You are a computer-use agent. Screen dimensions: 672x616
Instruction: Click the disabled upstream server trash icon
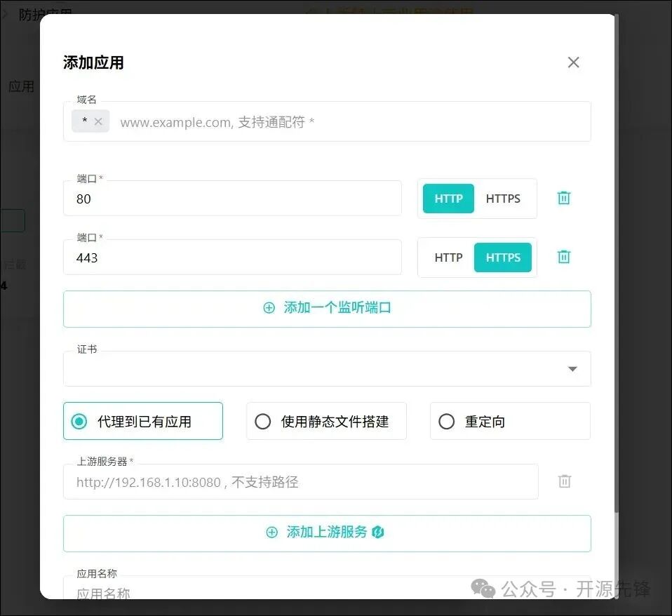click(564, 481)
